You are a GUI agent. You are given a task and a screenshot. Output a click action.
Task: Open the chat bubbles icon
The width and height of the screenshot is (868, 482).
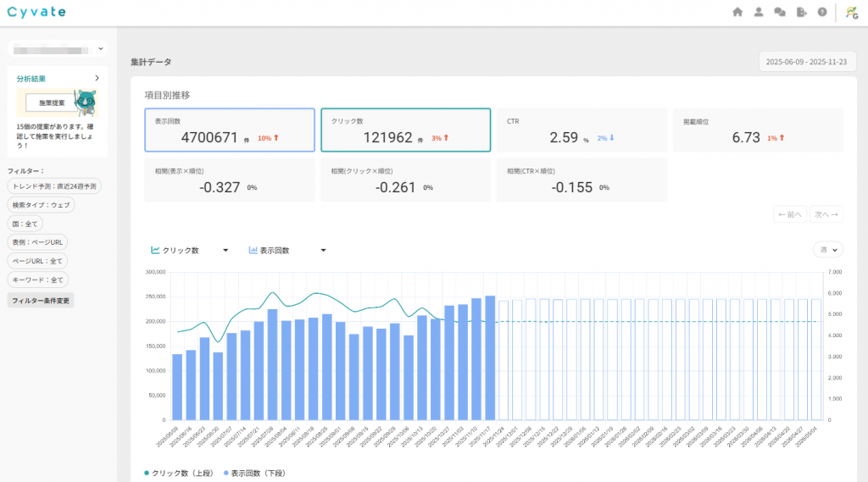click(x=780, y=12)
